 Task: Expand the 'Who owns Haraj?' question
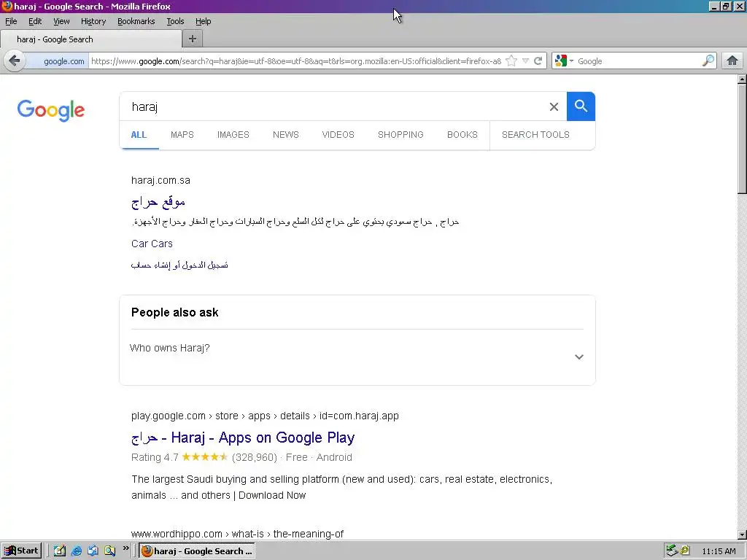357,356
